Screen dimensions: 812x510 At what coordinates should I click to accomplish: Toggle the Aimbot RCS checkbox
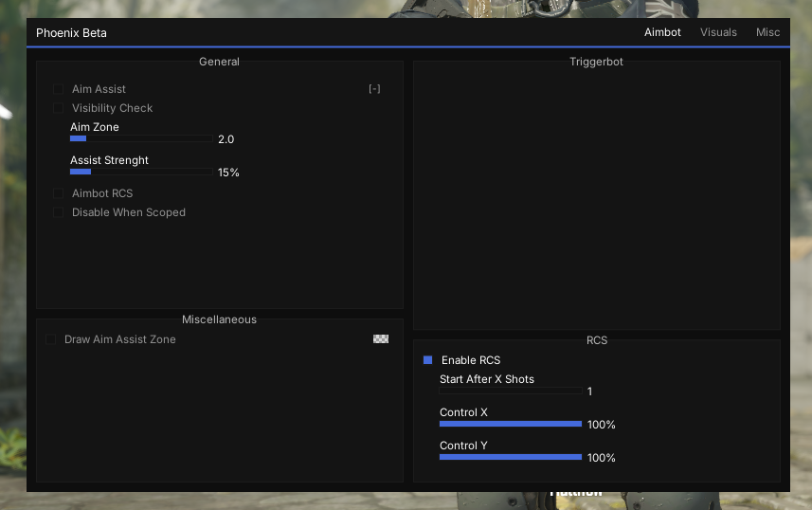click(59, 193)
